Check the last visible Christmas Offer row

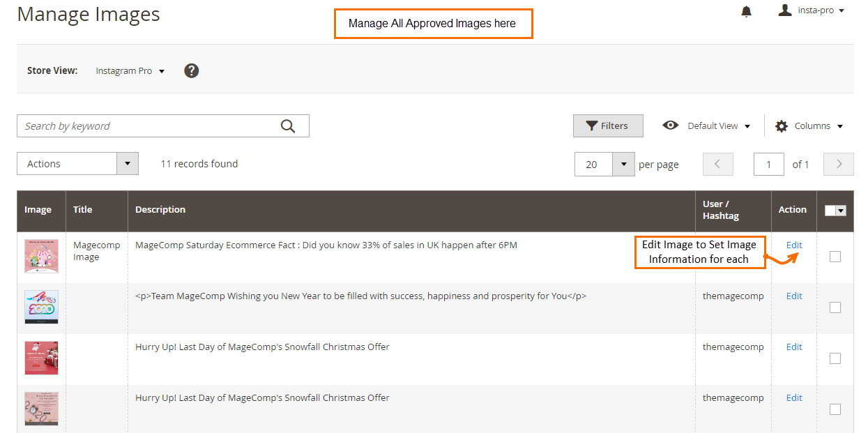tap(835, 409)
